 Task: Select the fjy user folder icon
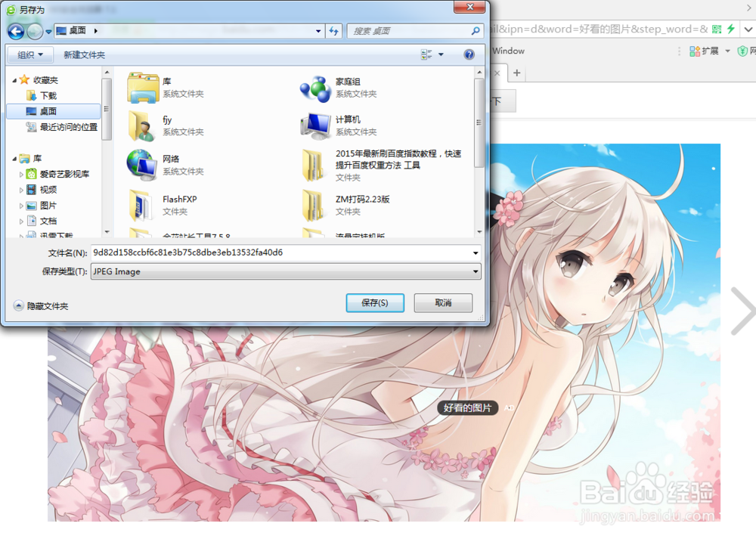[x=142, y=125]
